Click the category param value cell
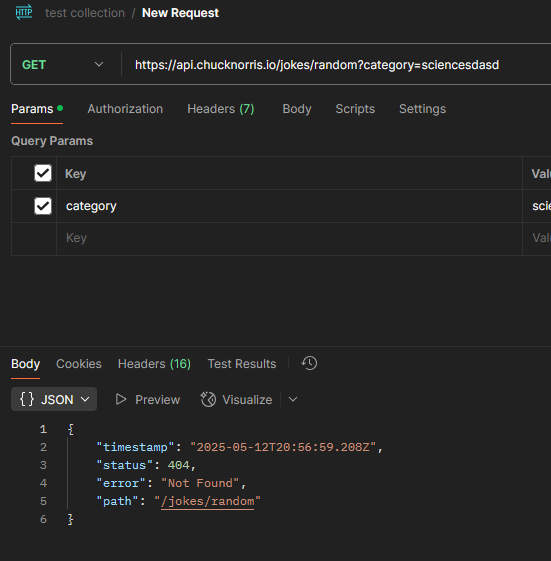 point(538,206)
